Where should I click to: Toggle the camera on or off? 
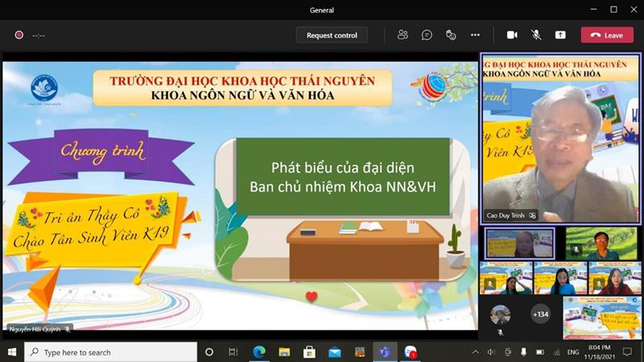click(x=512, y=35)
